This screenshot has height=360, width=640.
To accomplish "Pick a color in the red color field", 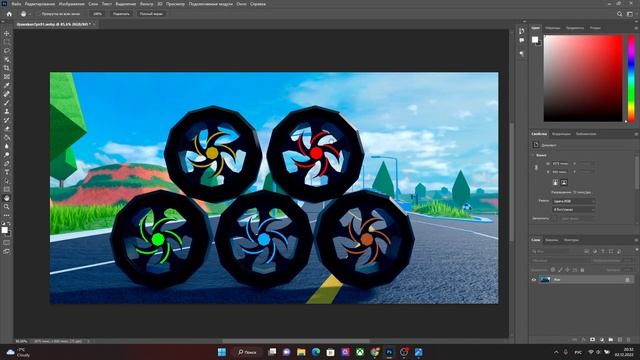I will [x=583, y=78].
